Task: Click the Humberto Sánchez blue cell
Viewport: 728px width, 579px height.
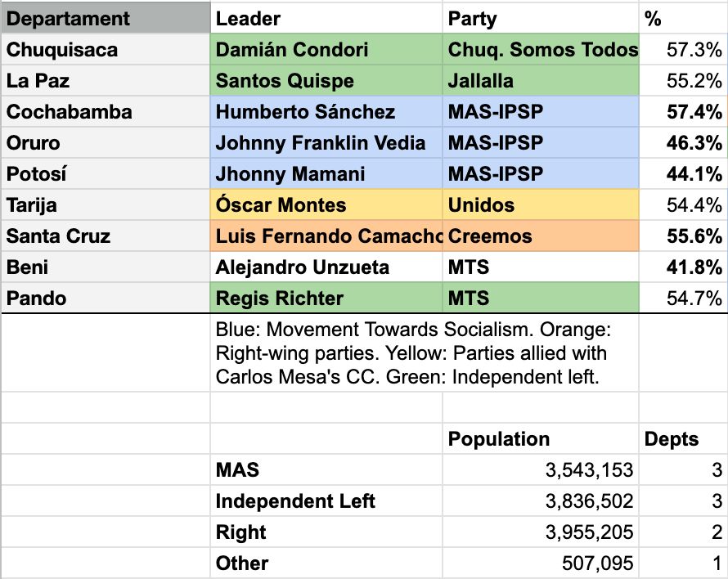Action: coord(326,111)
